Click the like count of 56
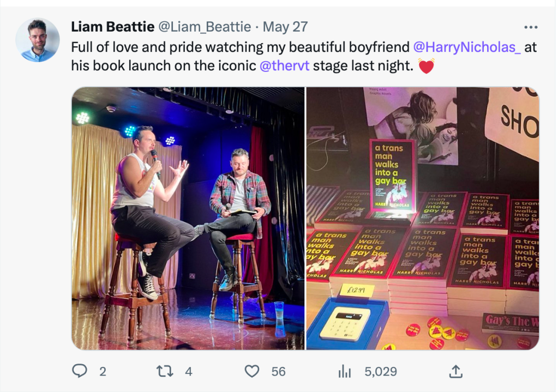558x392 pixels. point(278,371)
